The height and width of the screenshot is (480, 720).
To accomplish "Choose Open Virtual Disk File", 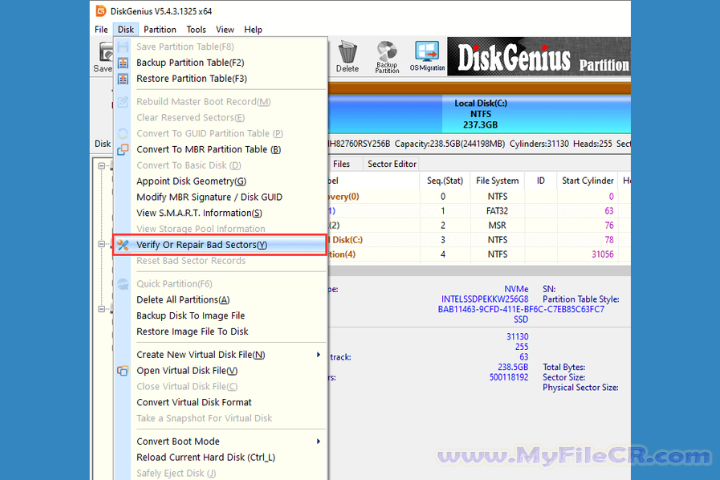I will tap(220, 371).
